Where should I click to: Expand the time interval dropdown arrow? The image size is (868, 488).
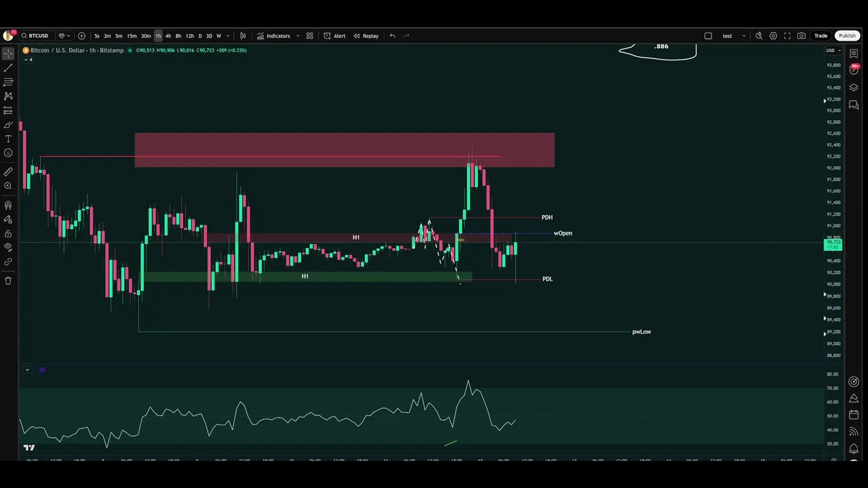pyautogui.click(x=227, y=36)
